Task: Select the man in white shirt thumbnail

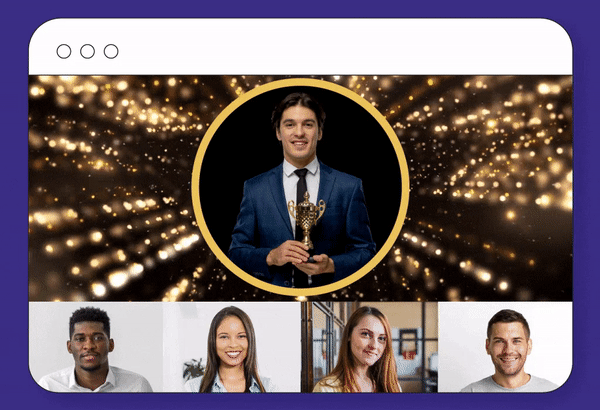Action: click(x=96, y=347)
